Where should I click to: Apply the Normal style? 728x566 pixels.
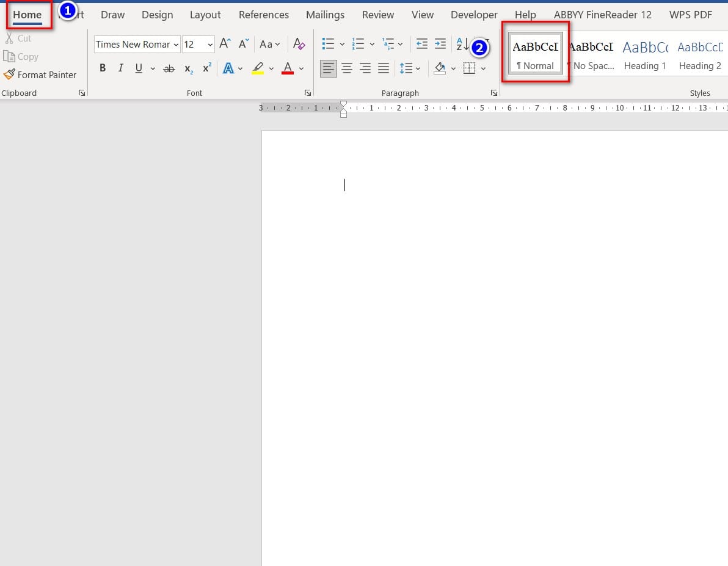536,53
